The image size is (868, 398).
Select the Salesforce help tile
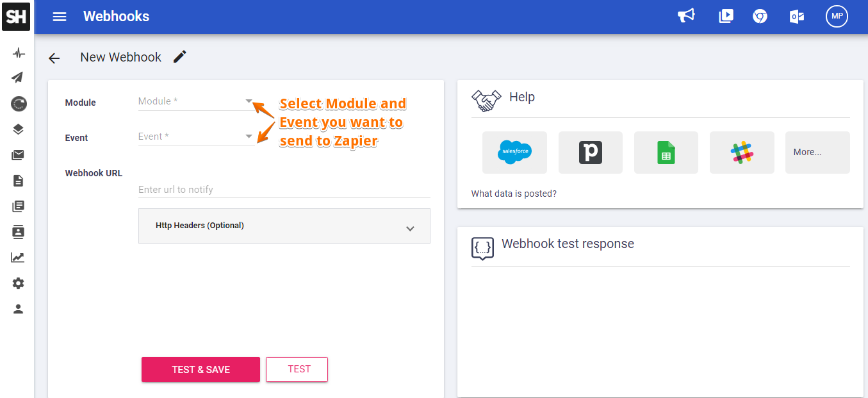(x=514, y=153)
